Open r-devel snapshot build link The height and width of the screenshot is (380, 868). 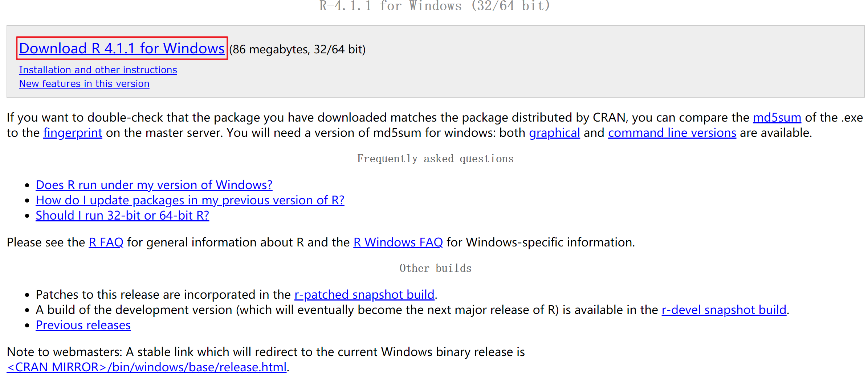click(724, 310)
